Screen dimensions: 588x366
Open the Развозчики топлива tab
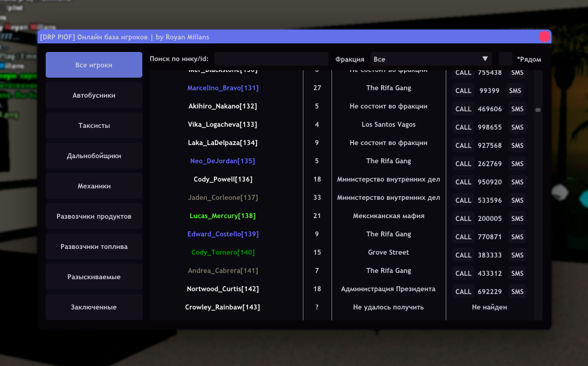[94, 247]
